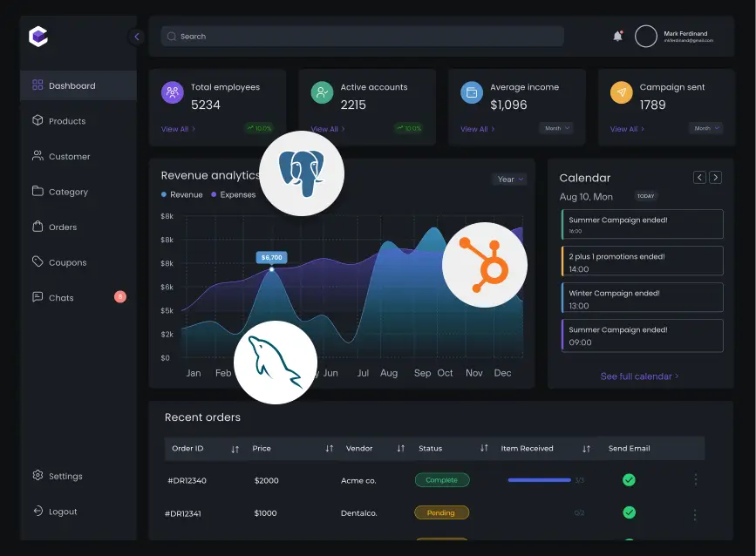756x556 pixels.
Task: Open See full calendar link
Action: (639, 376)
